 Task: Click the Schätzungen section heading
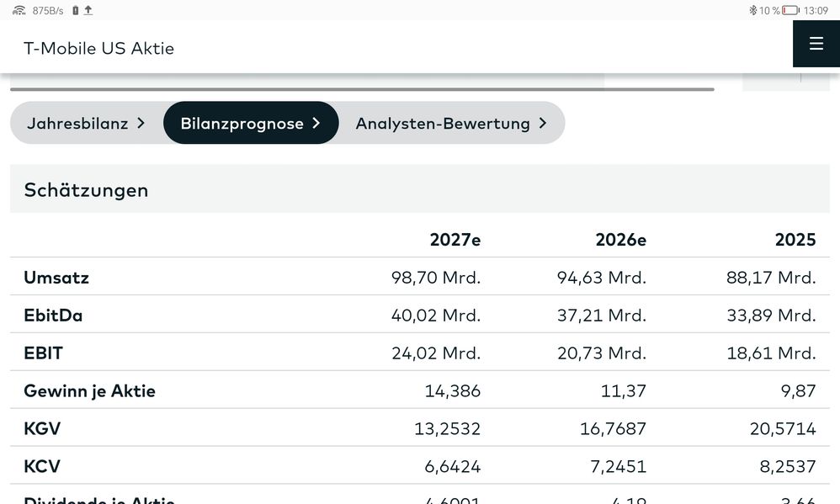86,190
